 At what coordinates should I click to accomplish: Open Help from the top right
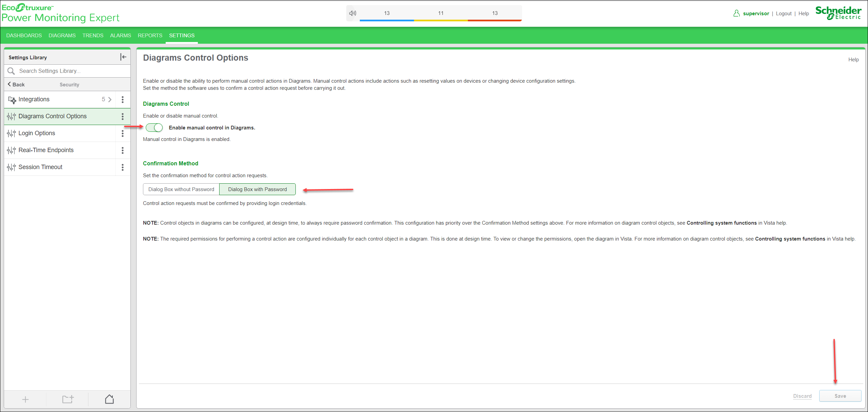(804, 13)
